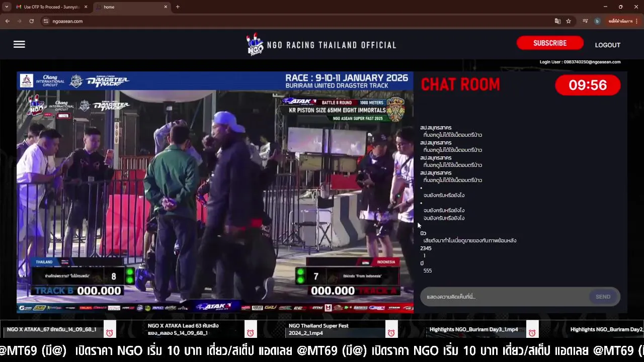Click the LOGOUT link
The height and width of the screenshot is (362, 644).
coord(607,45)
